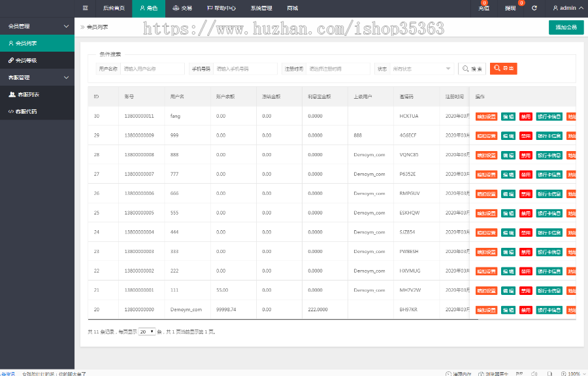Click the green 添加会员 button
The width and height of the screenshot is (588, 376).
(566, 27)
